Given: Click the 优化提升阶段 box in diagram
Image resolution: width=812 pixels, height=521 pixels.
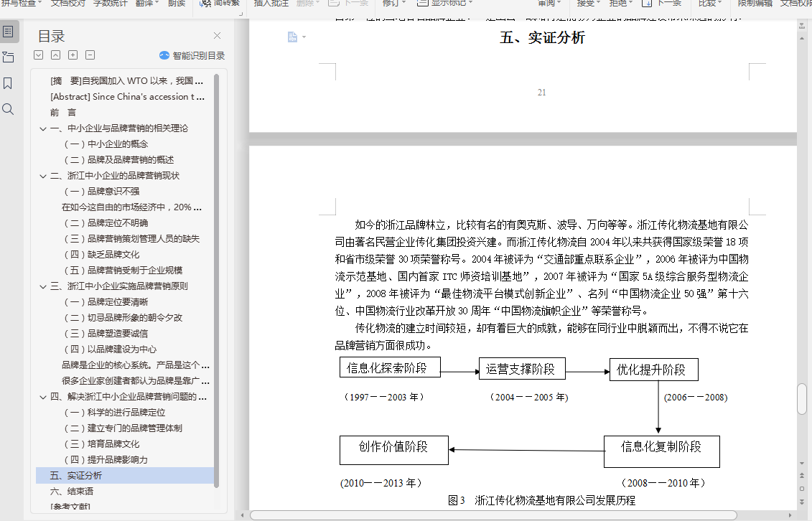Looking at the screenshot, I should 653,370.
